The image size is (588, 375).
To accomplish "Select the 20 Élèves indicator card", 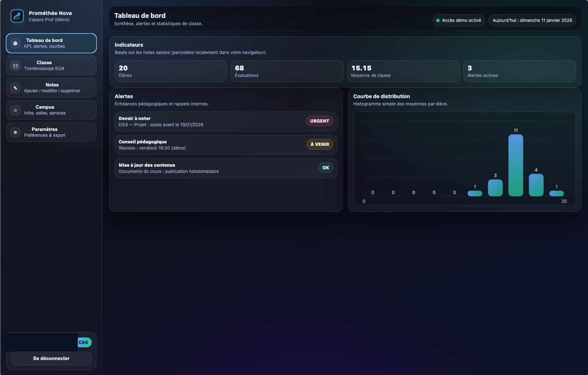I will pos(171,71).
